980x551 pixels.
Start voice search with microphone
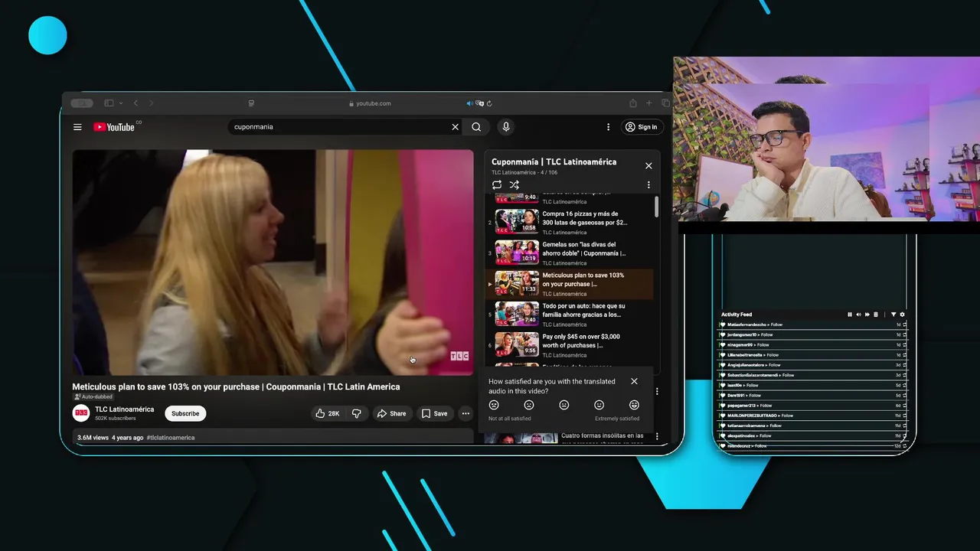(505, 127)
